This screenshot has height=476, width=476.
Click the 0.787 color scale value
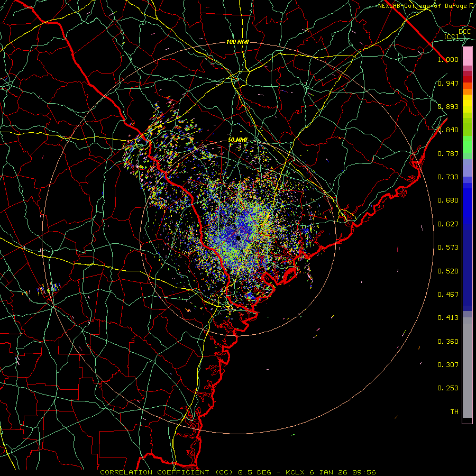(x=448, y=153)
